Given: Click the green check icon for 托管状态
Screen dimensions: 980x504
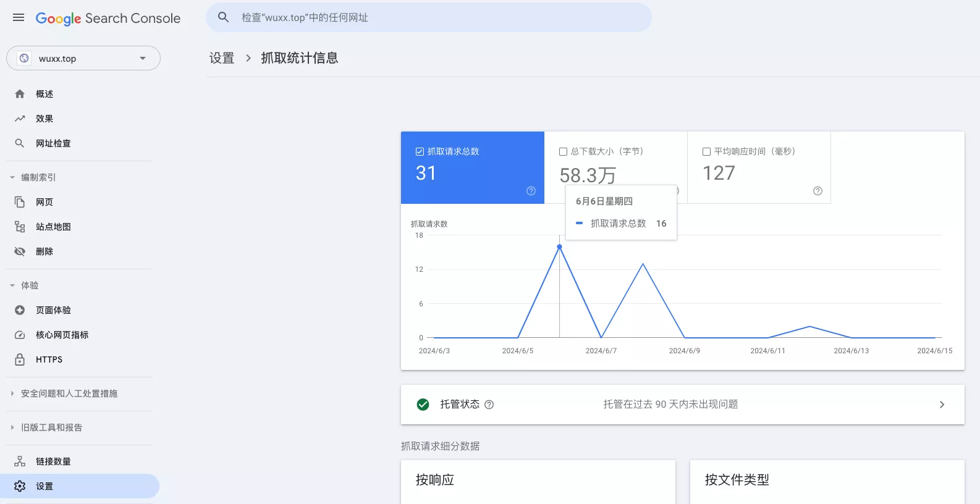Looking at the screenshot, I should click(x=423, y=405).
